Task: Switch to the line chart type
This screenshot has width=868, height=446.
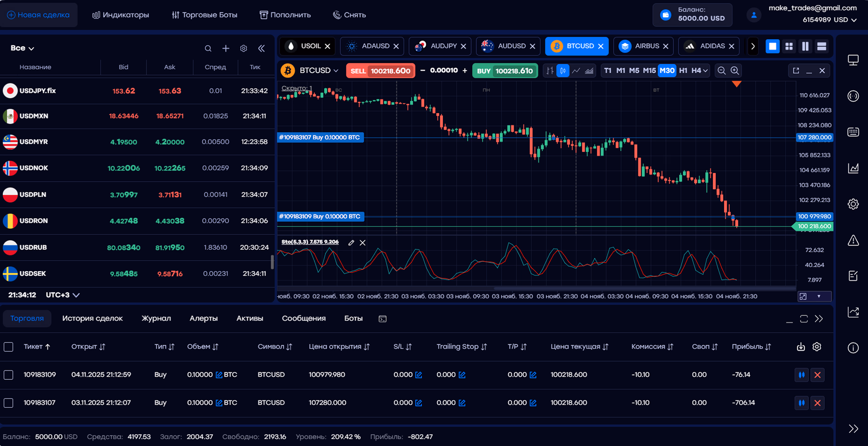Action: point(576,71)
